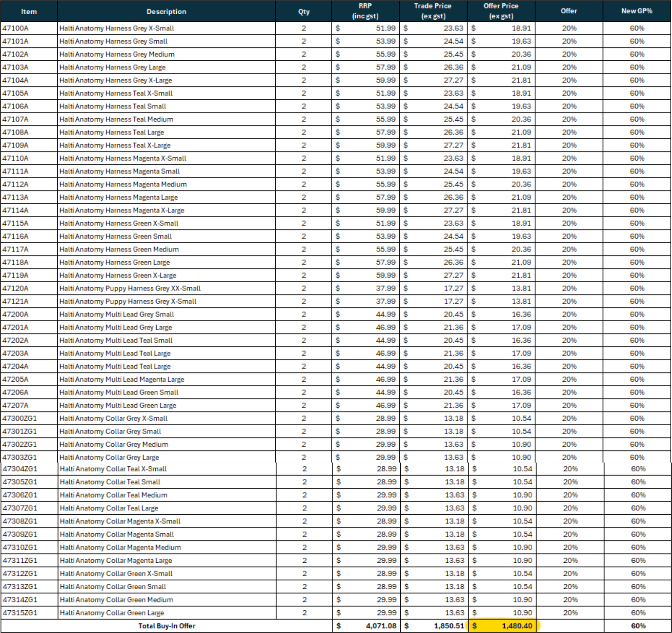Select the Trade Price (ex gst) header
Image resolution: width=672 pixels, height=633 pixels.
click(x=433, y=12)
